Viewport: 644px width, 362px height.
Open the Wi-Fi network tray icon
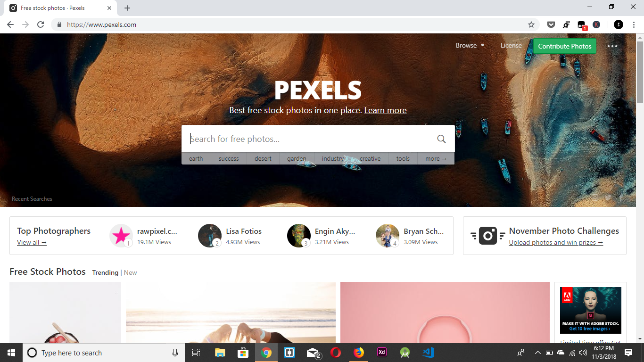pyautogui.click(x=572, y=353)
